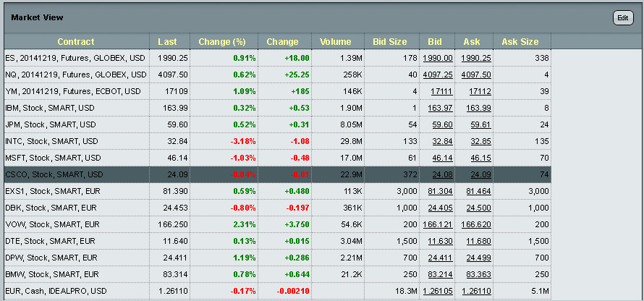Click the DTE bid price 11.630
The image size is (644, 301).
[440, 241]
